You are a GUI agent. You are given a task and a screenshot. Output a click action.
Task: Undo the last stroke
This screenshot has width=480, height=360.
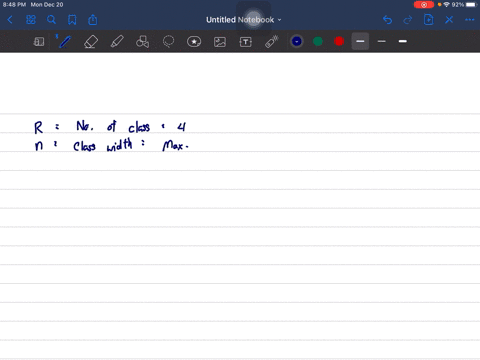pos(387,20)
